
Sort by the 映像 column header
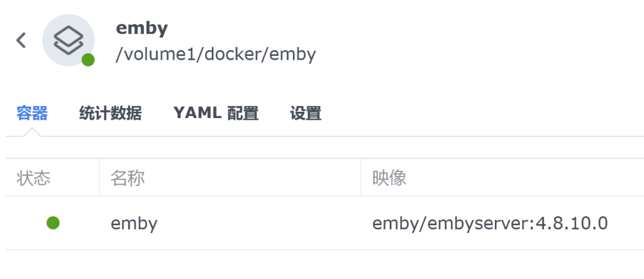(502, 178)
